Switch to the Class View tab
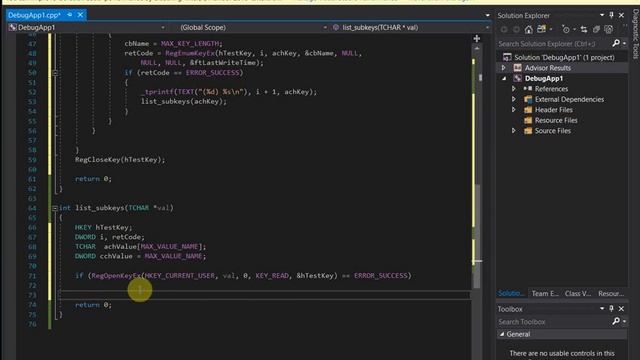The width and height of the screenshot is (640, 360). (578, 293)
